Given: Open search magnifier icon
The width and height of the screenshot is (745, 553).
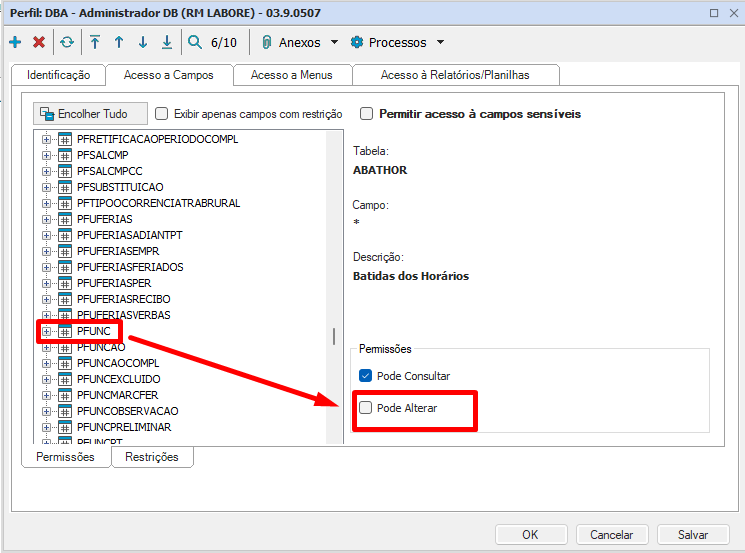Looking at the screenshot, I should tap(195, 42).
